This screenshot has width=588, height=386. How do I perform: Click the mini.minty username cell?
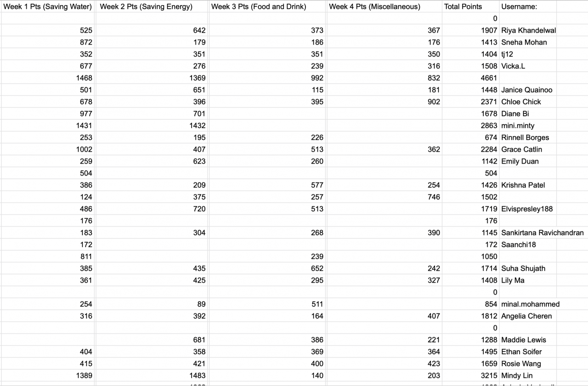pos(518,126)
